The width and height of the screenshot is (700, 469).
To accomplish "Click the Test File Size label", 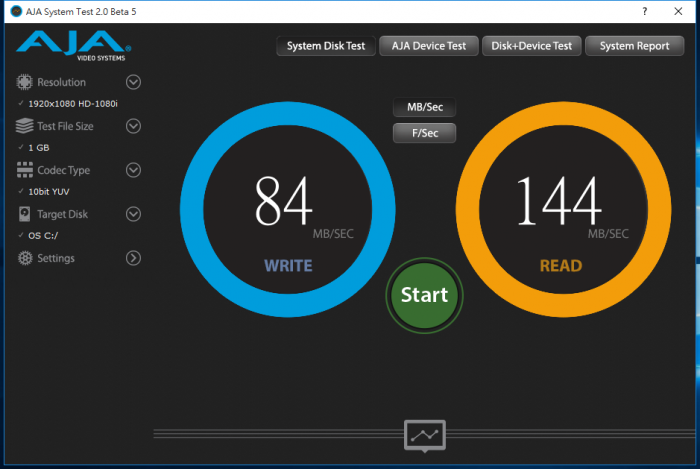I will click(x=65, y=126).
